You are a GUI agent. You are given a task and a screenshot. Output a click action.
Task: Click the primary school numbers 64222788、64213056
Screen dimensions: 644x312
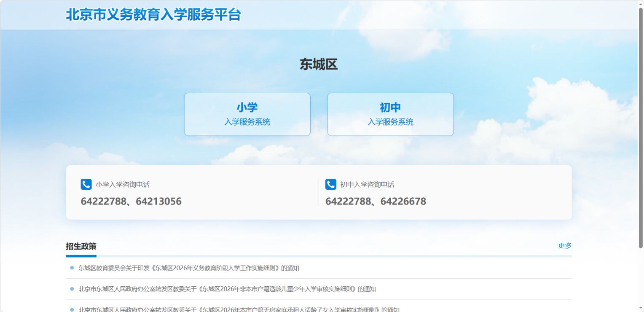(x=131, y=202)
